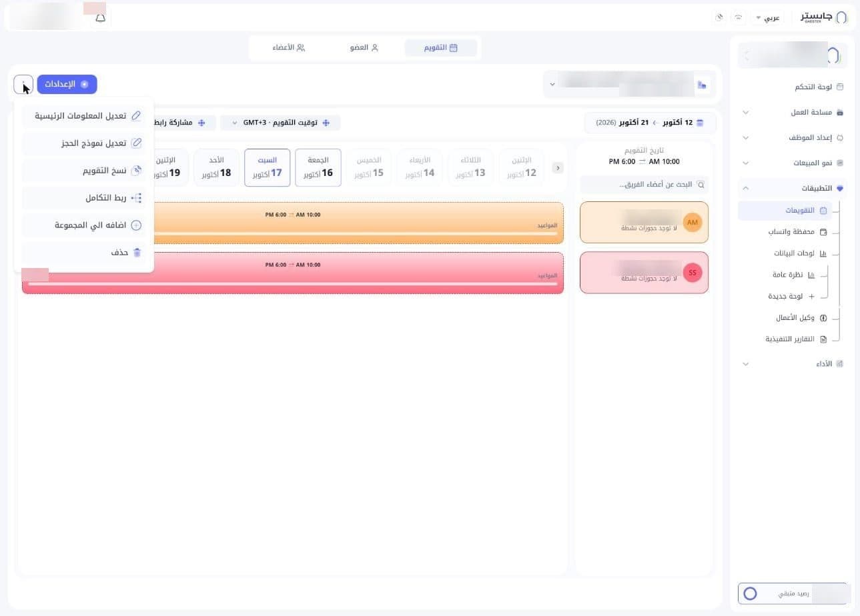Click the مشاركة رابط share link button
Screen dimensions: 860x616
click(x=181, y=123)
